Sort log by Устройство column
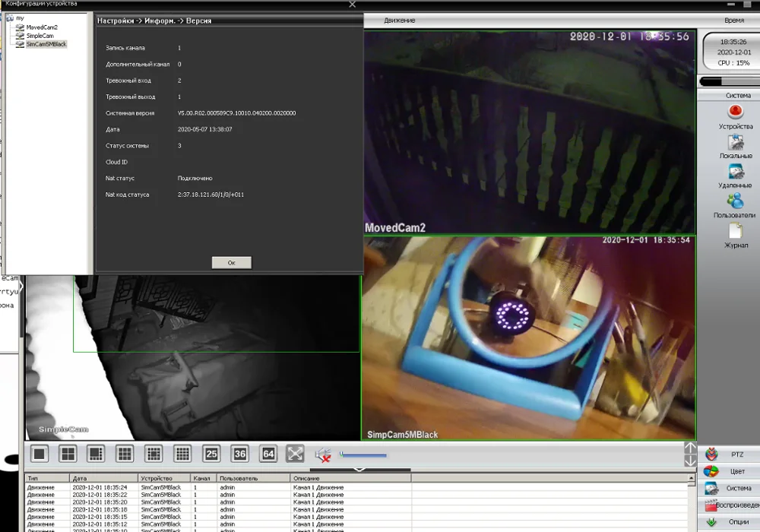This screenshot has height=532, width=760. (164, 478)
